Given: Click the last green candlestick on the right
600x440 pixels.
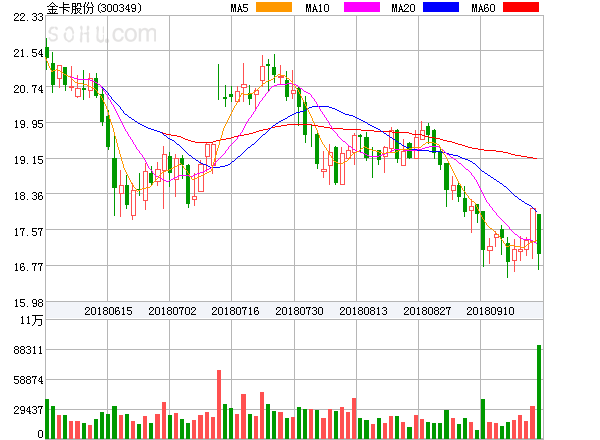Looking at the screenshot, I should click(x=539, y=234).
